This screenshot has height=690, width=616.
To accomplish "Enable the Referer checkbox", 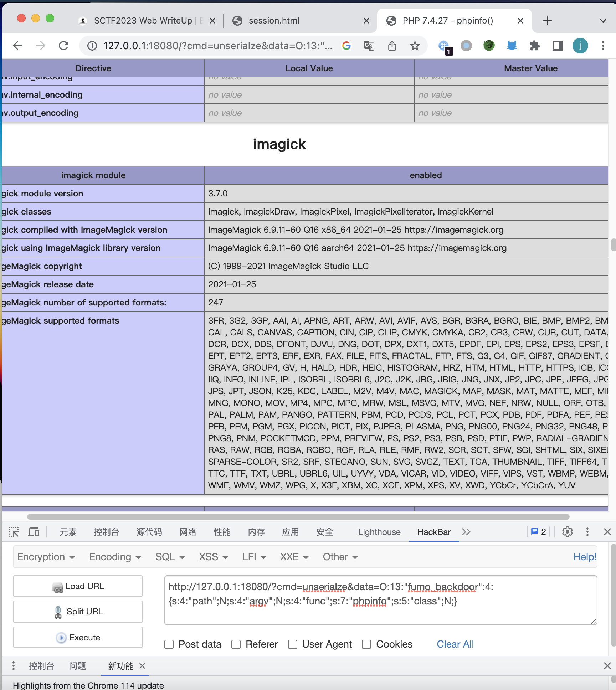I will click(x=236, y=644).
